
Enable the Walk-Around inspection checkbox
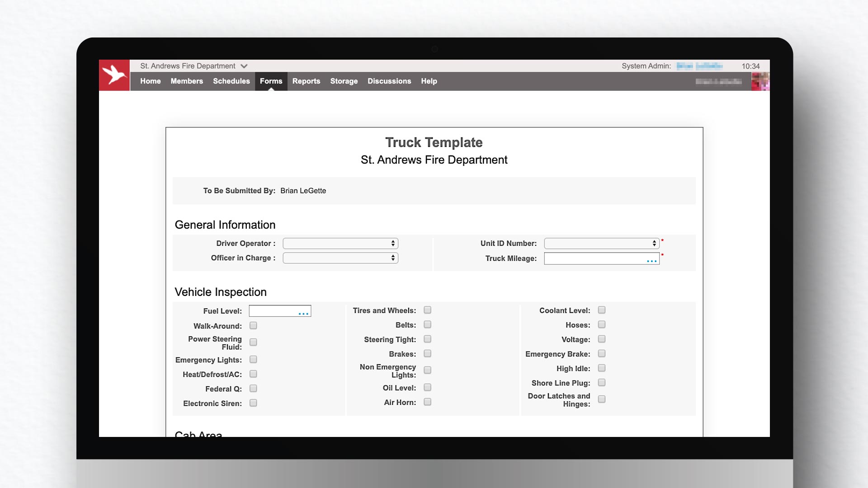click(x=253, y=326)
